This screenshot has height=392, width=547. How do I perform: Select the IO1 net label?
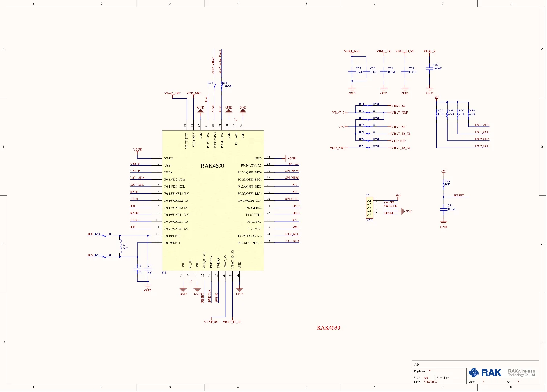[133, 206]
